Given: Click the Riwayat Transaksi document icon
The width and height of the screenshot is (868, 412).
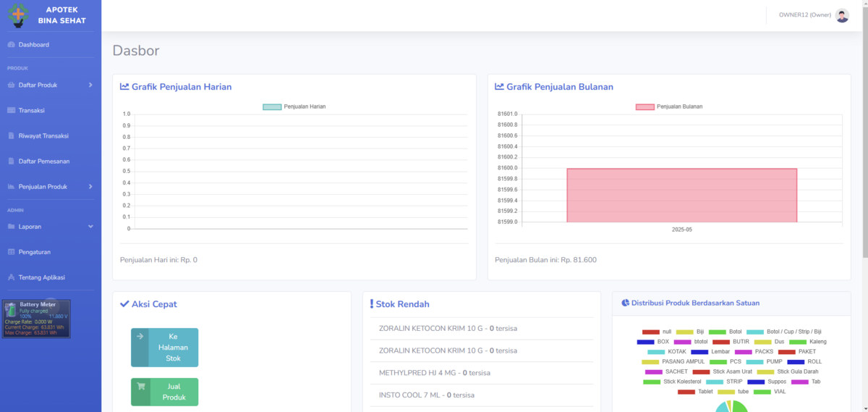Looking at the screenshot, I should click(x=11, y=135).
